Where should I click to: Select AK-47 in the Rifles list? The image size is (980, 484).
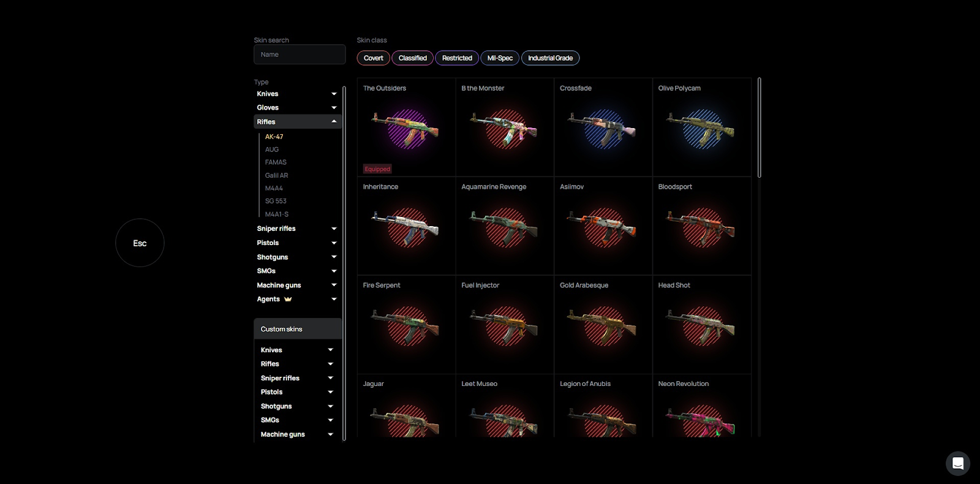click(274, 137)
